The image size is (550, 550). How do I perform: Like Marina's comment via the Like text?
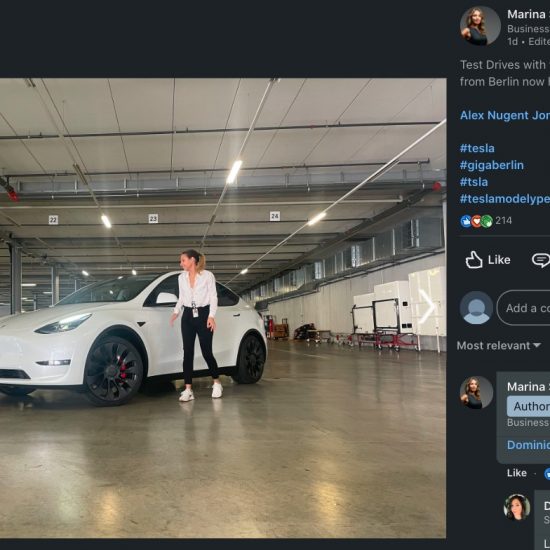[x=517, y=473]
